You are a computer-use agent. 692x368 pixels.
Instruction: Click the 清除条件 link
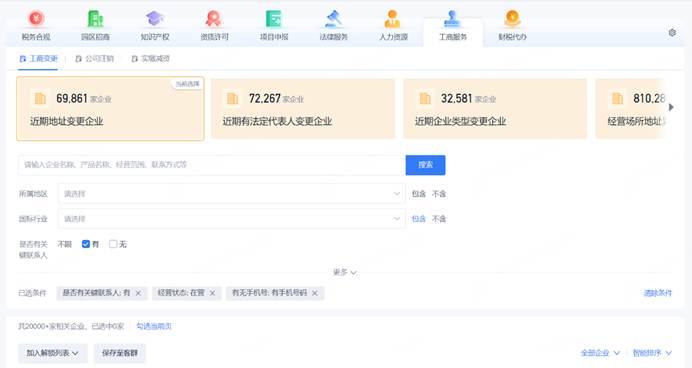coord(658,293)
